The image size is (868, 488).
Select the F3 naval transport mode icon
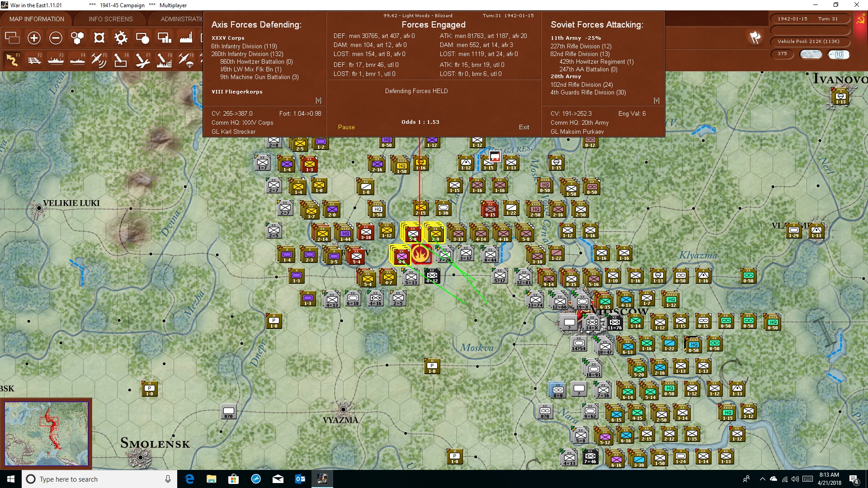[56, 60]
